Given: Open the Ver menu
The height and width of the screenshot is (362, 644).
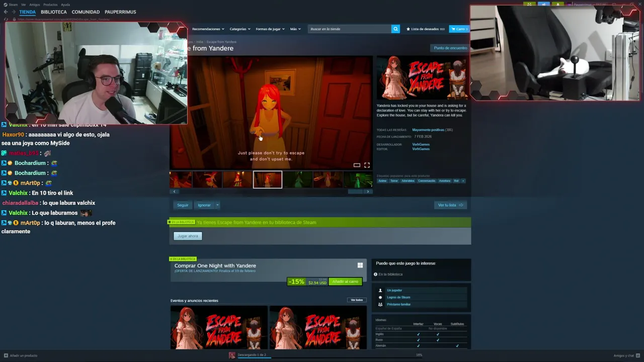Looking at the screenshot, I should tap(23, 5).
